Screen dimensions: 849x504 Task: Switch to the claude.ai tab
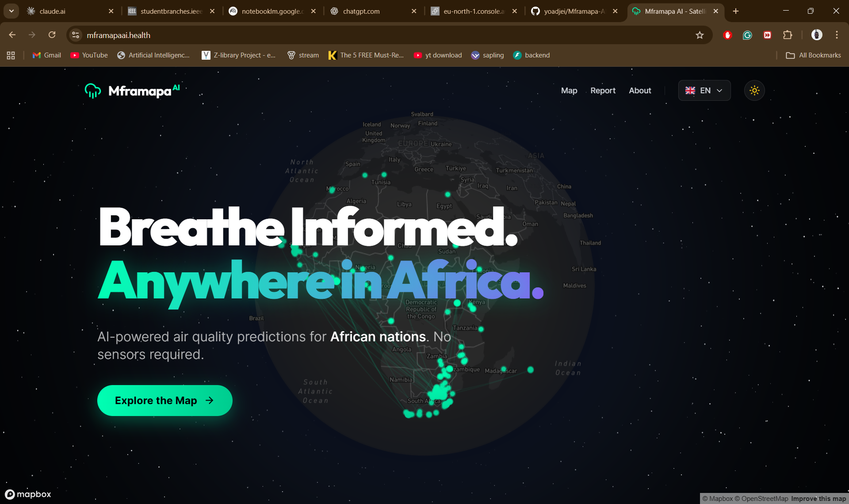coord(52,11)
